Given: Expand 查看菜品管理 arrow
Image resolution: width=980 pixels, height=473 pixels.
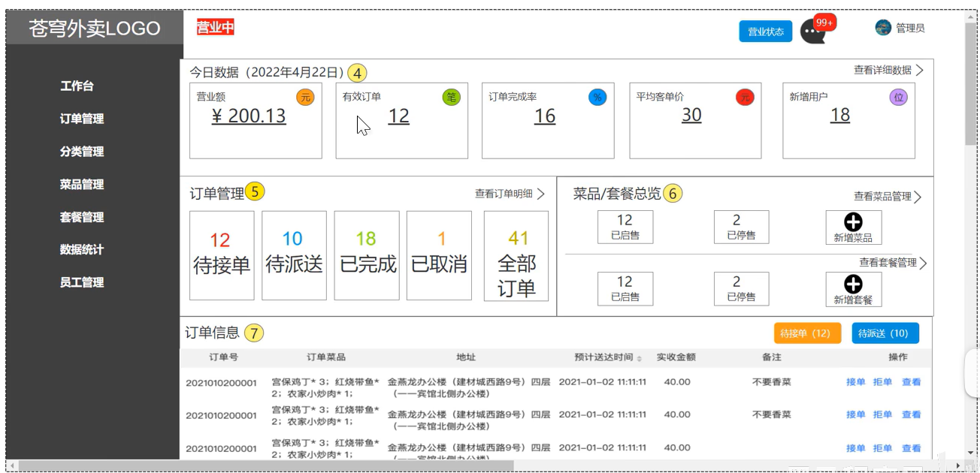Looking at the screenshot, I should [x=918, y=197].
